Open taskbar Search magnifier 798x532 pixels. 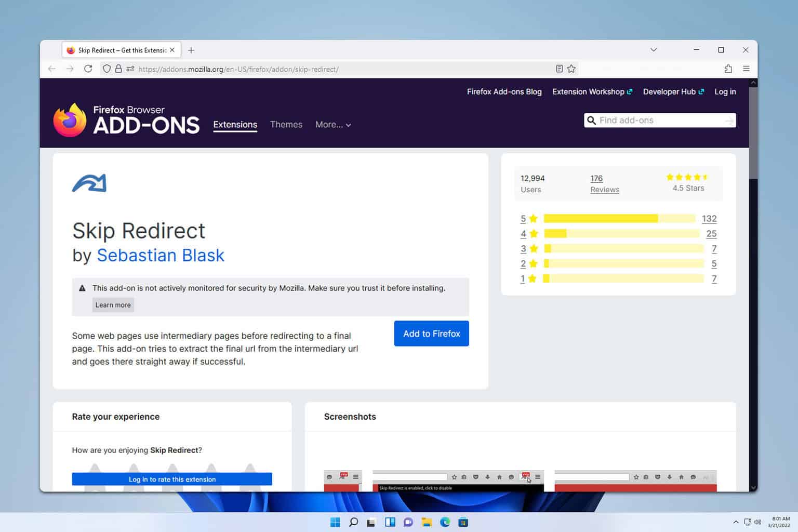[x=353, y=522]
